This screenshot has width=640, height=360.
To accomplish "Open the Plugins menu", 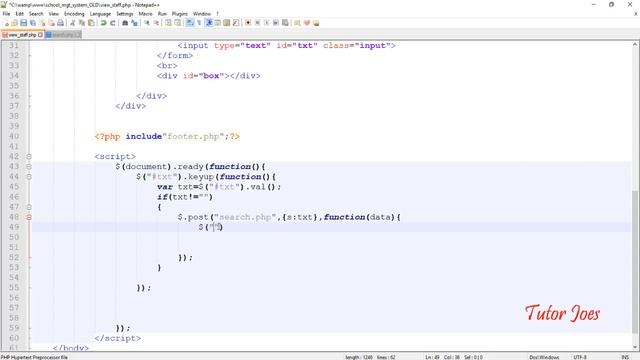I will (180, 14).
